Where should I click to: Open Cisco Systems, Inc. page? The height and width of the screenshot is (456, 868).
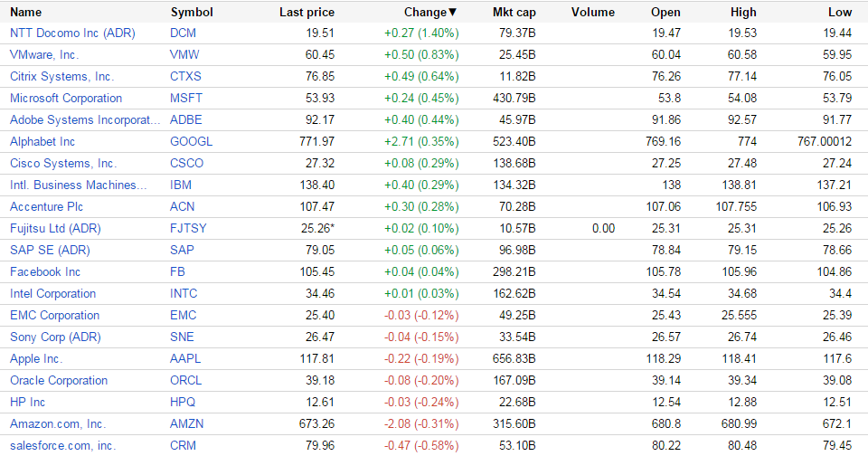63,163
